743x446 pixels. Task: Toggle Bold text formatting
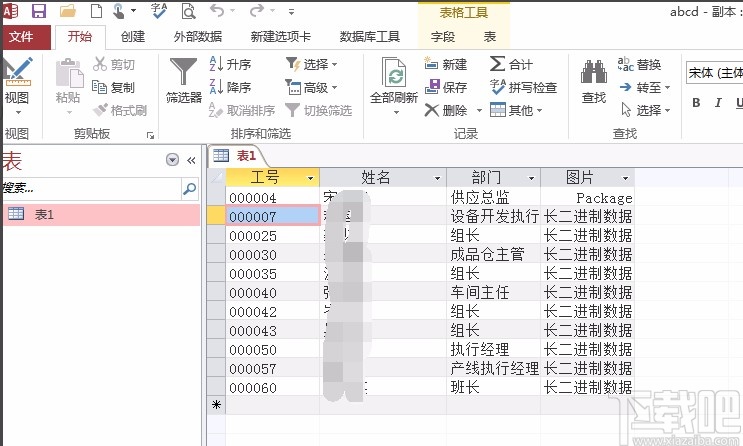click(x=696, y=102)
